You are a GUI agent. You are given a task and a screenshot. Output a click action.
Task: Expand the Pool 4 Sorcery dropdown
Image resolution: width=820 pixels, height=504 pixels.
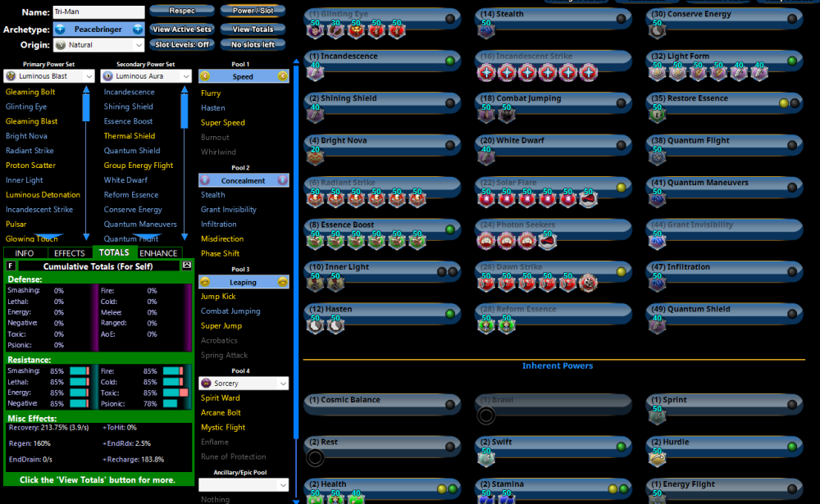pos(244,384)
